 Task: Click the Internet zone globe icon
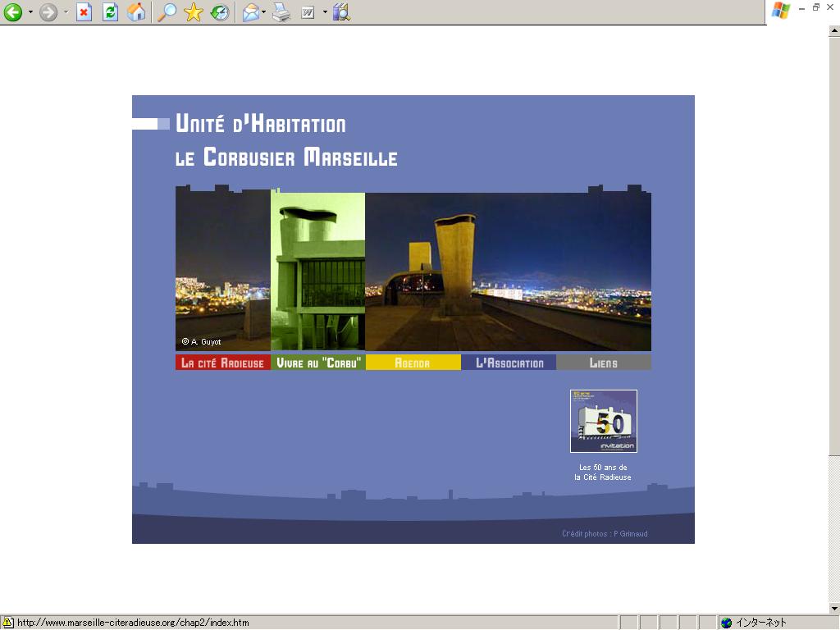point(727,623)
